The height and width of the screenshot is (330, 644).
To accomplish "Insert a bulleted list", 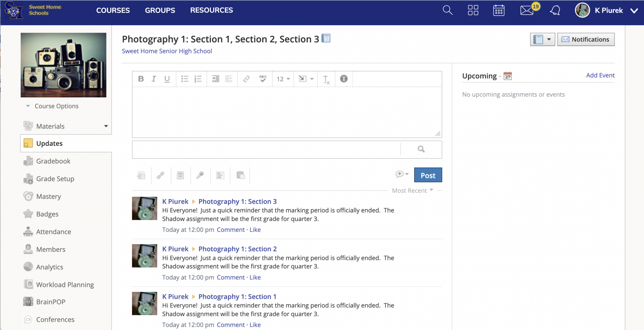I will [185, 79].
